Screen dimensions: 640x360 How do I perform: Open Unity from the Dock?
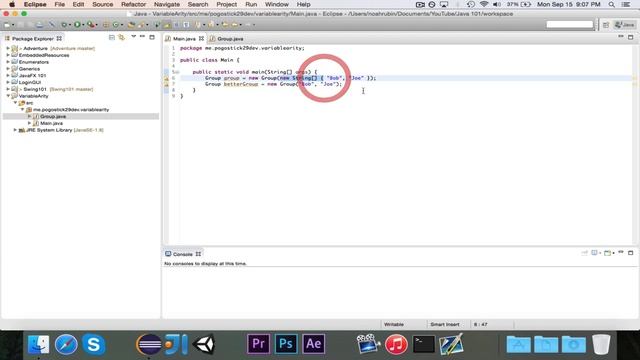(204, 344)
